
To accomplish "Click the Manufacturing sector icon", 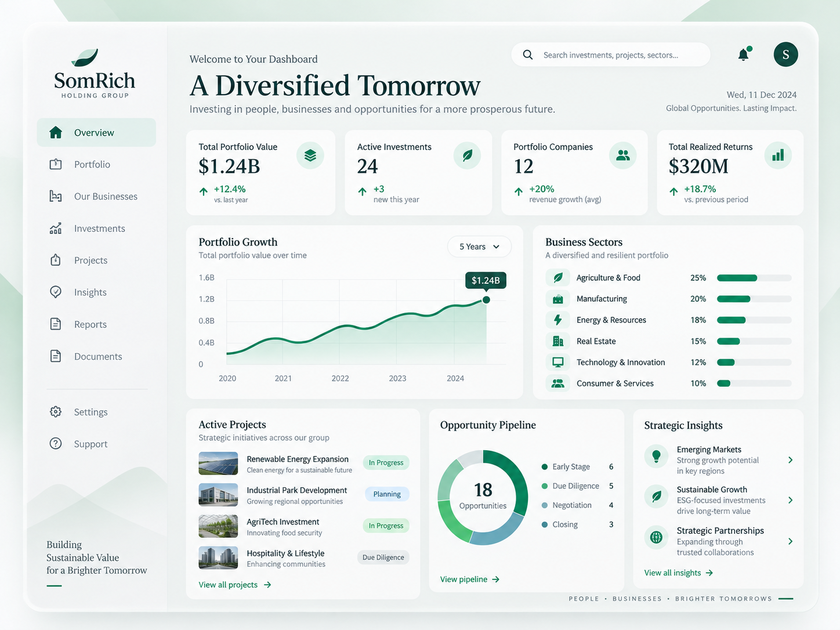I will [x=558, y=299].
